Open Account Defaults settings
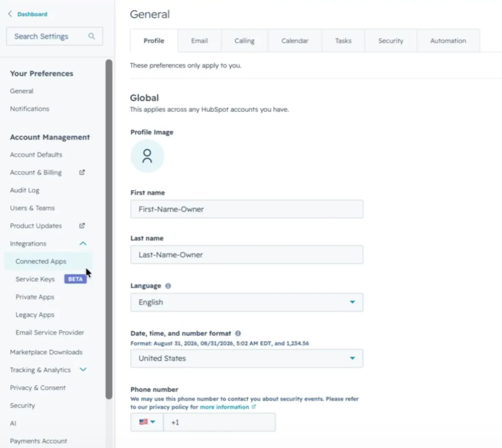 coord(36,155)
